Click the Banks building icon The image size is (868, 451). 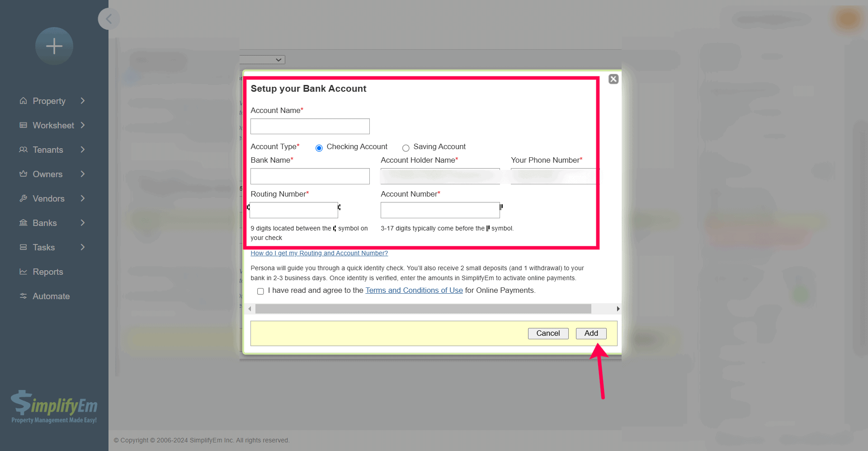tap(23, 223)
